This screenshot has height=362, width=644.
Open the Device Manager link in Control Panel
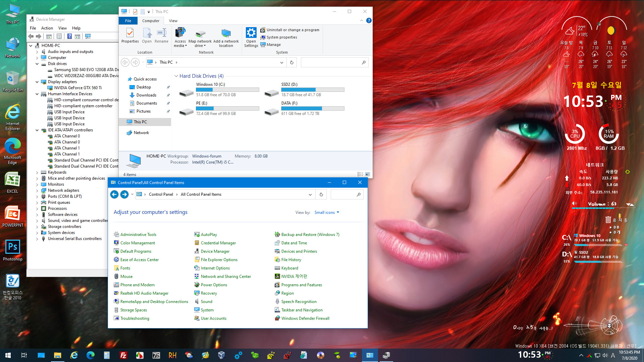click(215, 251)
